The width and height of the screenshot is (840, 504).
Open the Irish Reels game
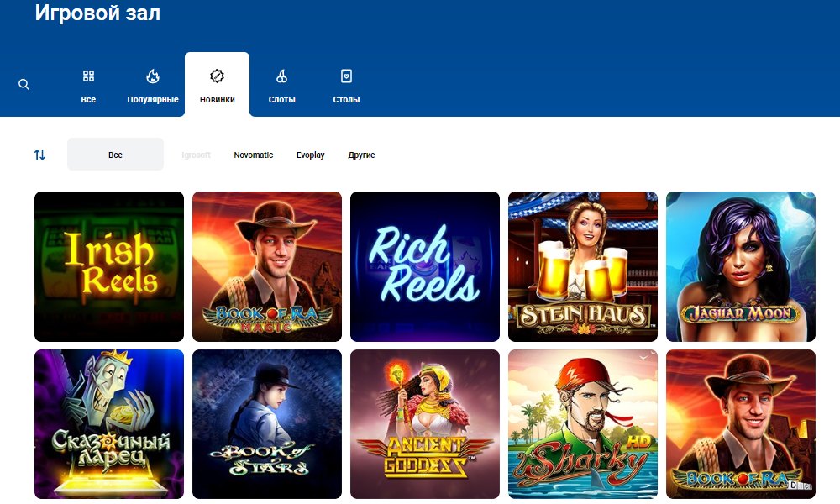tap(109, 266)
